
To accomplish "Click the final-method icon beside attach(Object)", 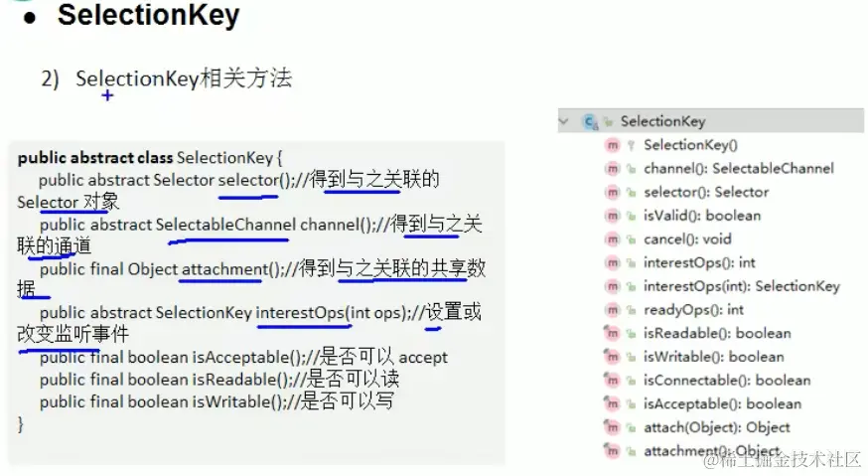I will 612,427.
